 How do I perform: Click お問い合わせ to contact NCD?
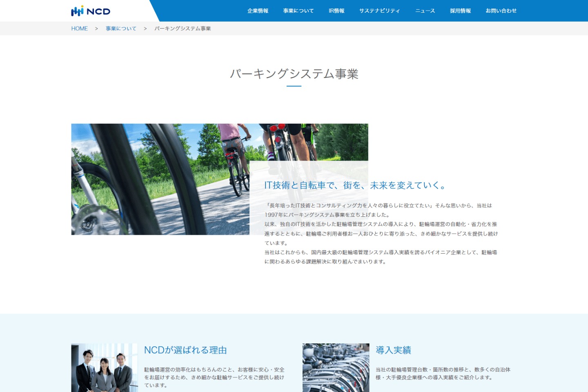coord(501,11)
